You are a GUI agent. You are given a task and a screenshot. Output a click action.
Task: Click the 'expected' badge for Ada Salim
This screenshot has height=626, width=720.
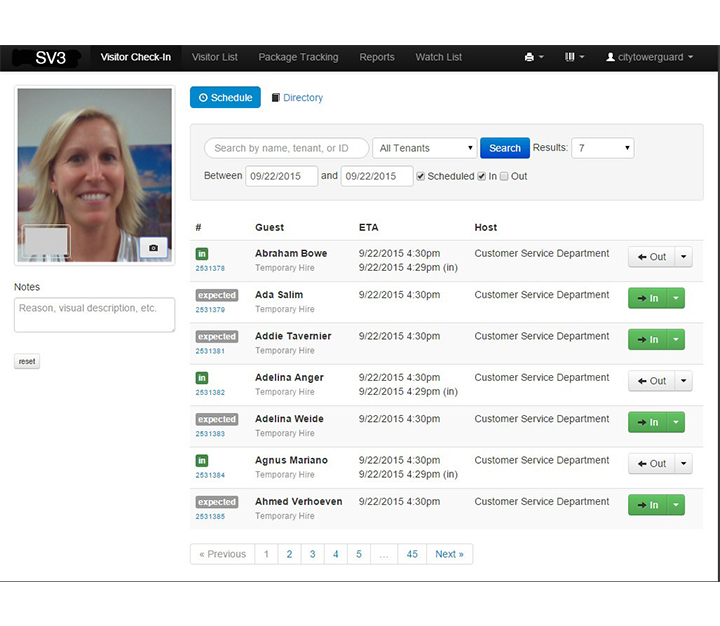coord(217,295)
